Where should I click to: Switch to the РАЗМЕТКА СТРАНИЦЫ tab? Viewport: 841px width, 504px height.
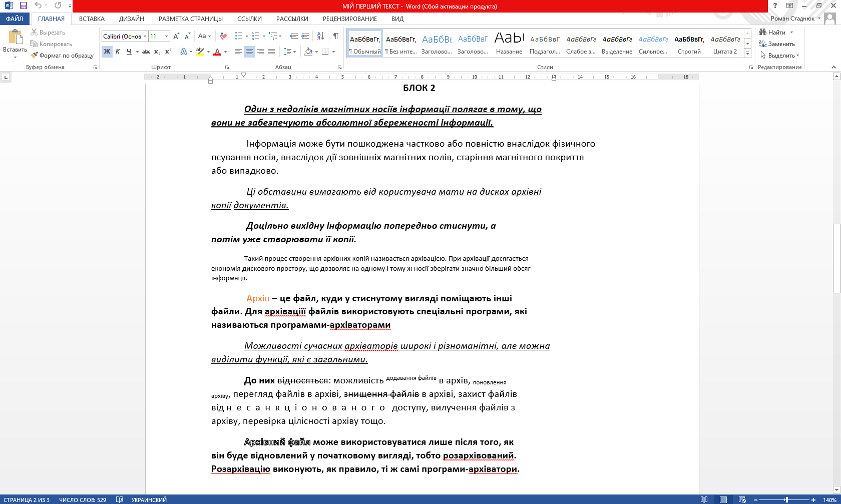[x=191, y=19]
